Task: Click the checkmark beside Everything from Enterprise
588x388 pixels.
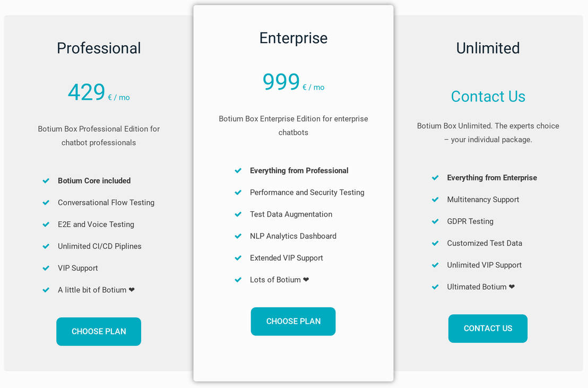Action: (x=436, y=177)
